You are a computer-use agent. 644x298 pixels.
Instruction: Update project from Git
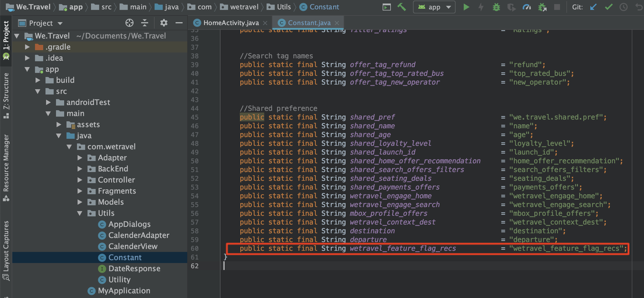[x=593, y=7]
